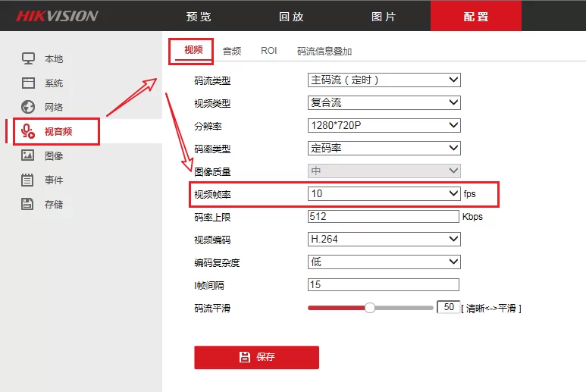Image resolution: width=586 pixels, height=392 pixels.
Task: Click the monitor icon for 本地
Action: click(28, 58)
